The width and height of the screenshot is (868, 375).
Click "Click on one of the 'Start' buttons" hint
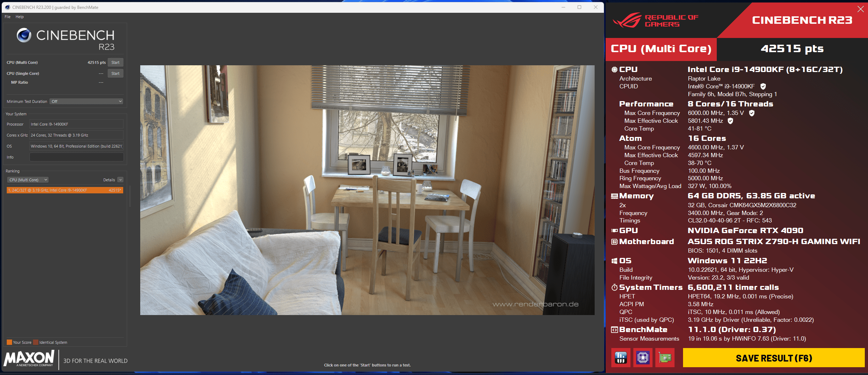click(367, 365)
